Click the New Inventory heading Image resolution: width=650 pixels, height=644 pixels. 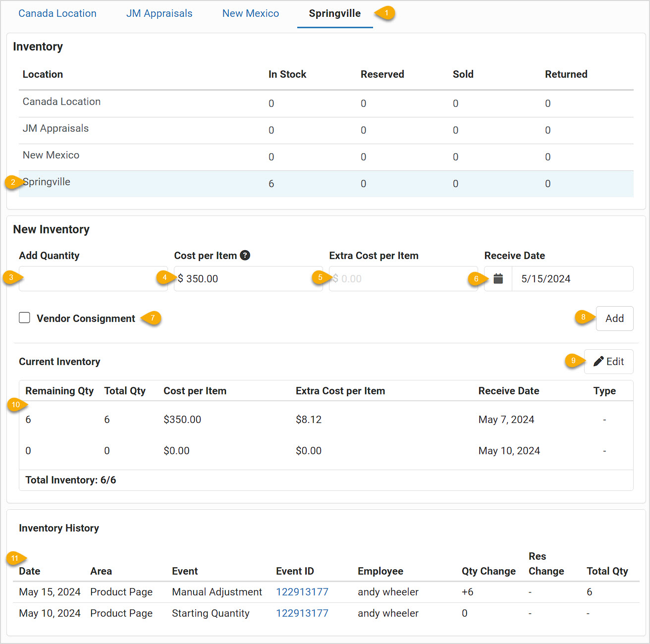[52, 229]
